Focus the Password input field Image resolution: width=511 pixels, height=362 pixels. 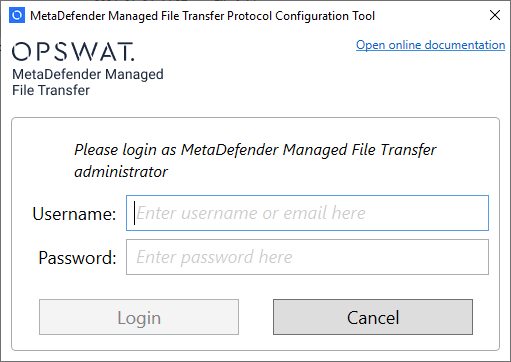pos(307,257)
